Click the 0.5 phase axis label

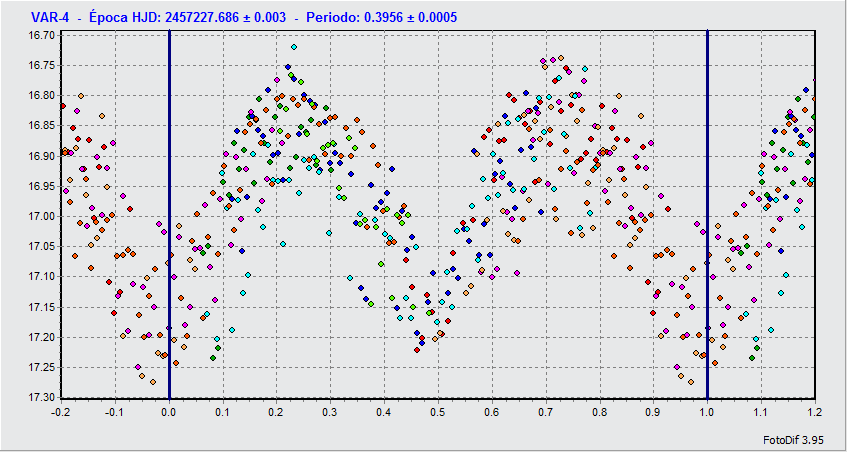click(x=438, y=412)
